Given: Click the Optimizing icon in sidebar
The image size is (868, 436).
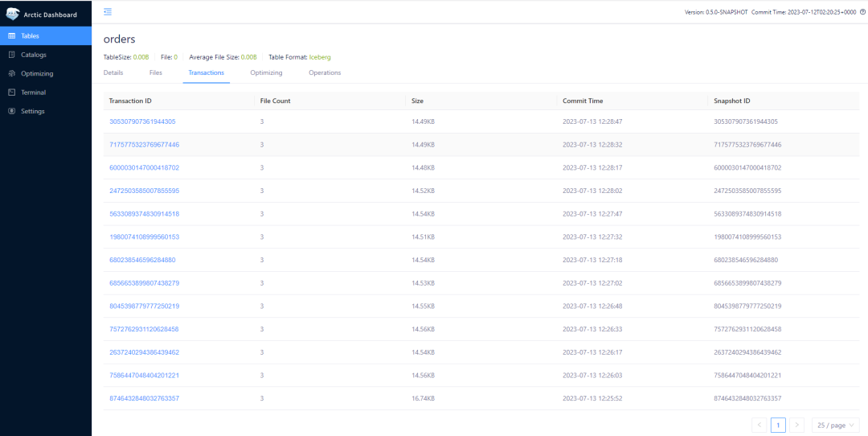Looking at the screenshot, I should click(11, 73).
